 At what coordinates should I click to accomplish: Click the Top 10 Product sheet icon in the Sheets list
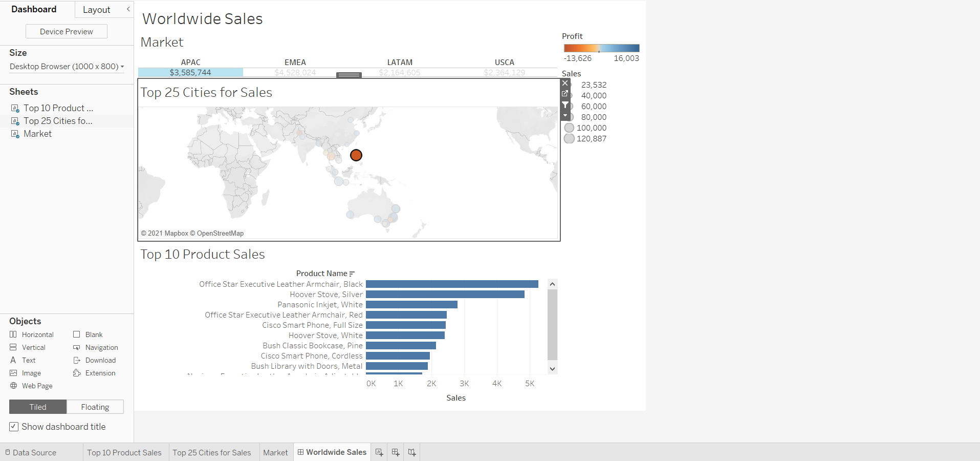click(15, 108)
